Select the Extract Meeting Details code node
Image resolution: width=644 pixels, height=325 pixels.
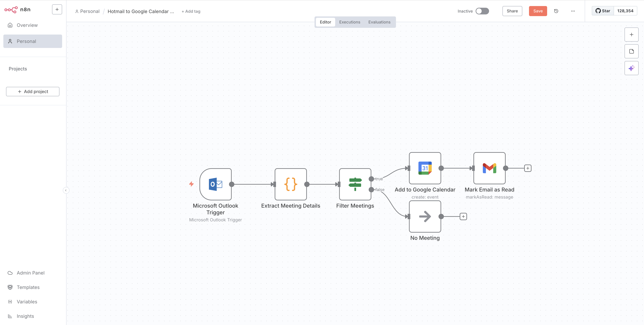point(290,184)
